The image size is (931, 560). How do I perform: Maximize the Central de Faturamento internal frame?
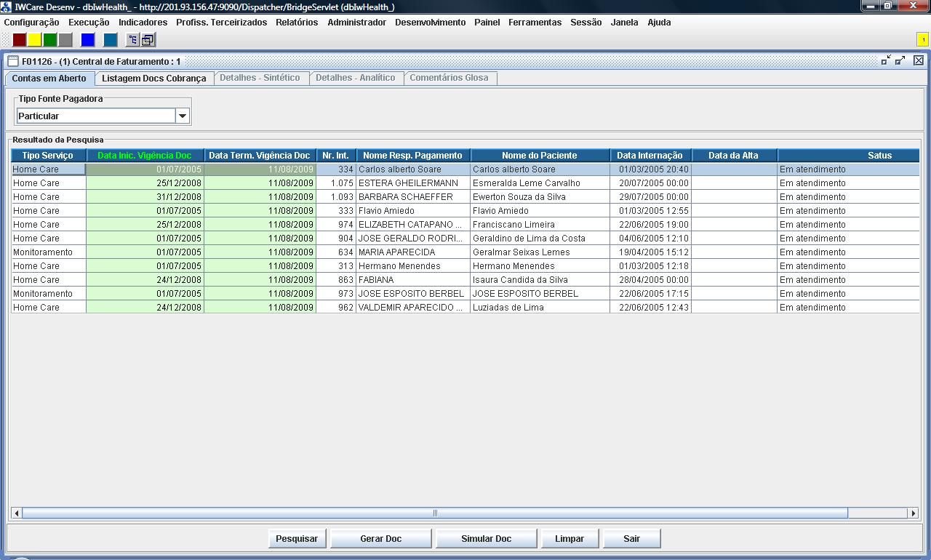[900, 61]
